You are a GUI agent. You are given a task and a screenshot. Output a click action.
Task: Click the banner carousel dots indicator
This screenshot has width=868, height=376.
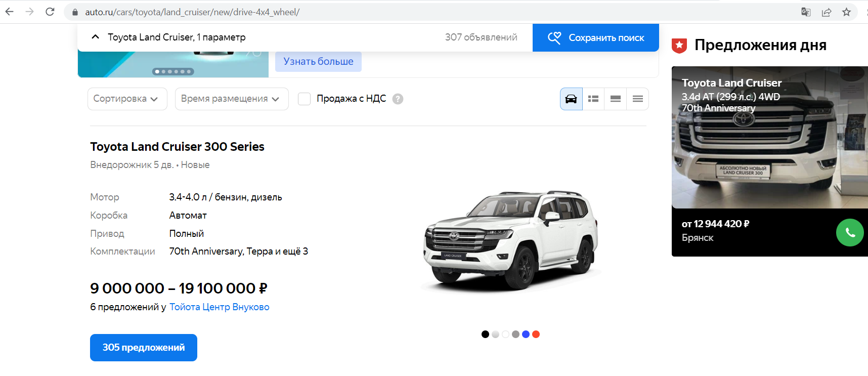pos(173,71)
